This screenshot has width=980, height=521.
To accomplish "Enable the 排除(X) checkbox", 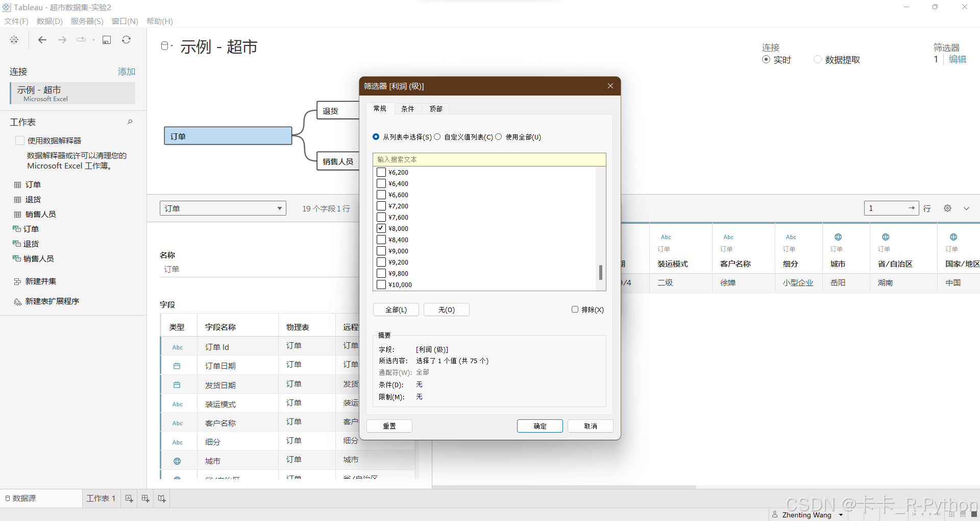I will click(x=575, y=310).
